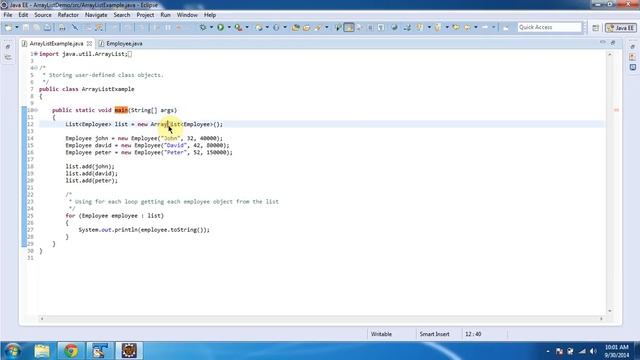Toggle Mark Occurrences in toolbar

349,27
